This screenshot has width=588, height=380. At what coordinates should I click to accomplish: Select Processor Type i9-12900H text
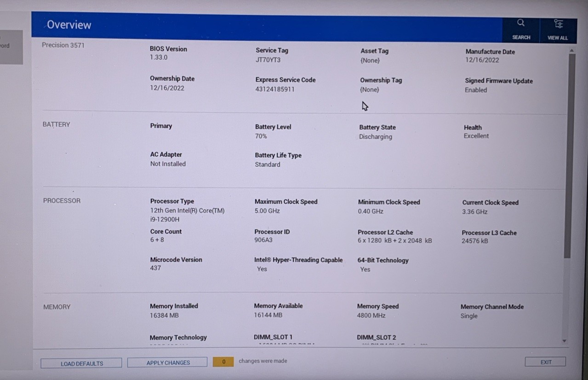pyautogui.click(x=165, y=219)
